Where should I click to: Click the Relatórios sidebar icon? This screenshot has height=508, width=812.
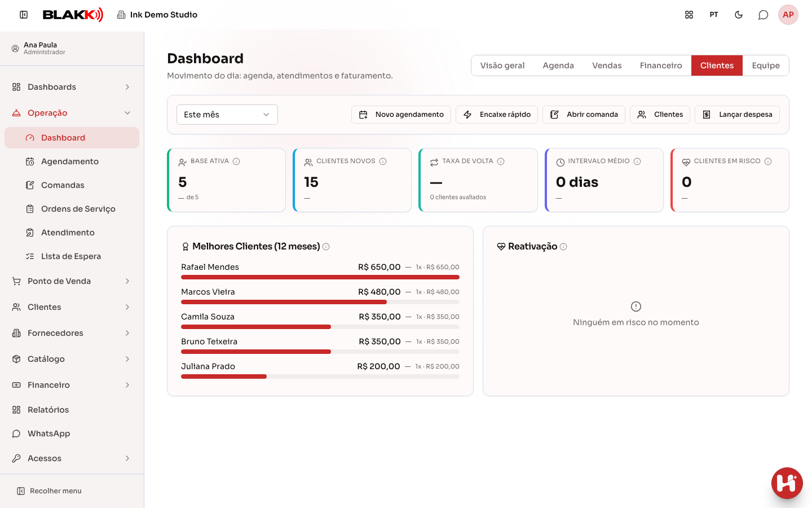pyautogui.click(x=16, y=410)
